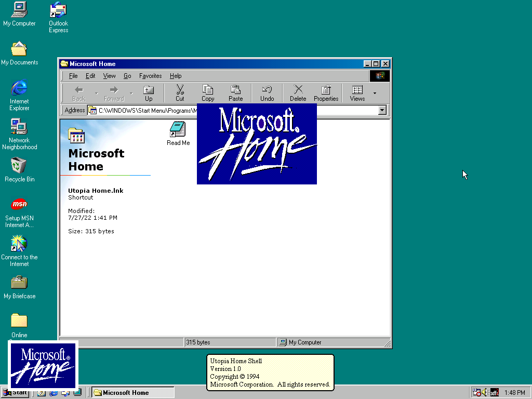Open the Help menu

(x=176, y=76)
